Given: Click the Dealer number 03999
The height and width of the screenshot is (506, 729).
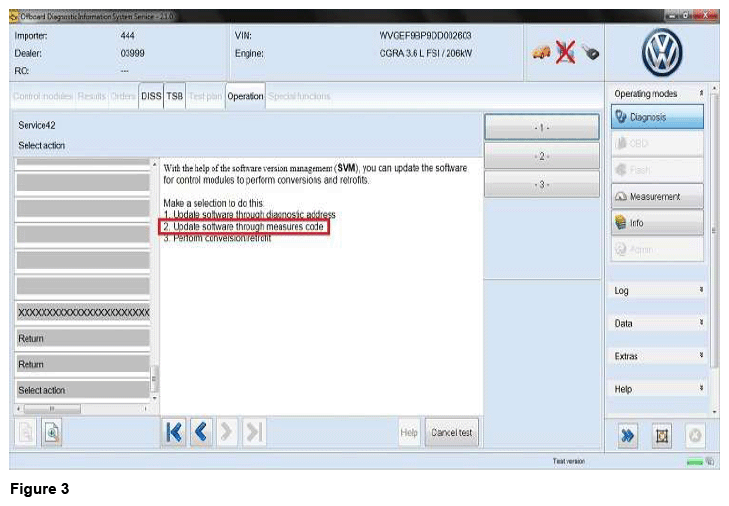Looking at the screenshot, I should click(x=133, y=53).
